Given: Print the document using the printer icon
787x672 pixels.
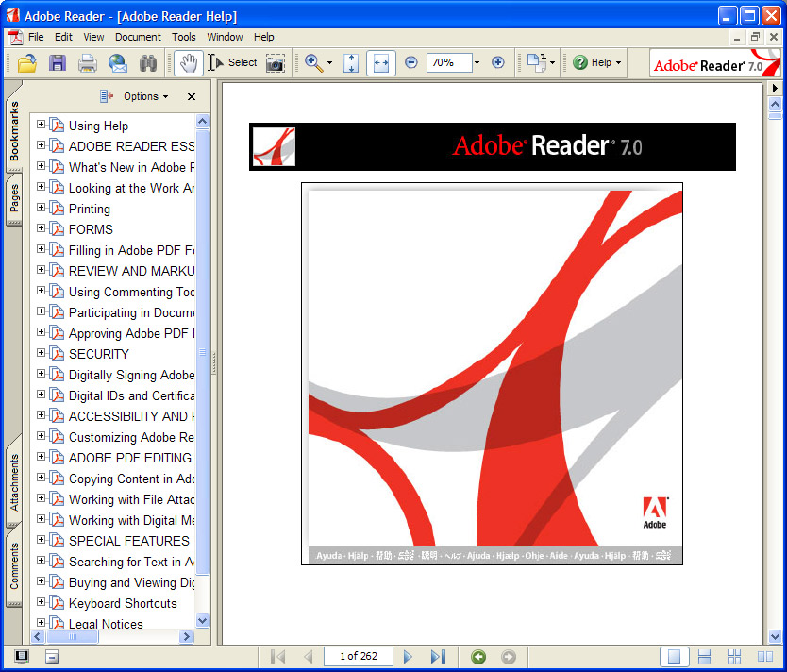Looking at the screenshot, I should 88,63.
